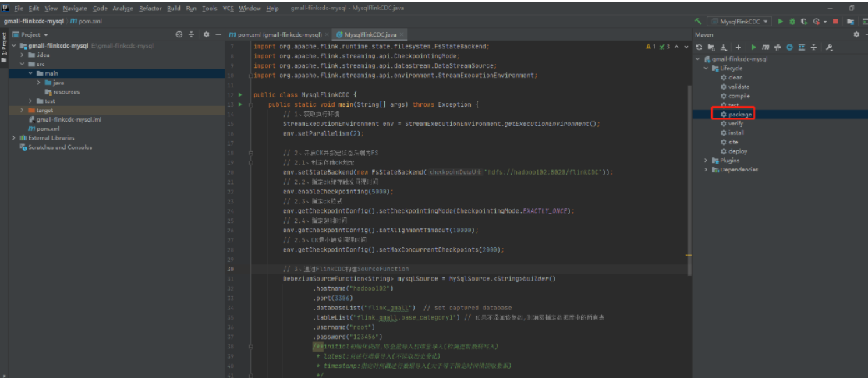Select Maven package lifecycle goal

click(x=735, y=114)
